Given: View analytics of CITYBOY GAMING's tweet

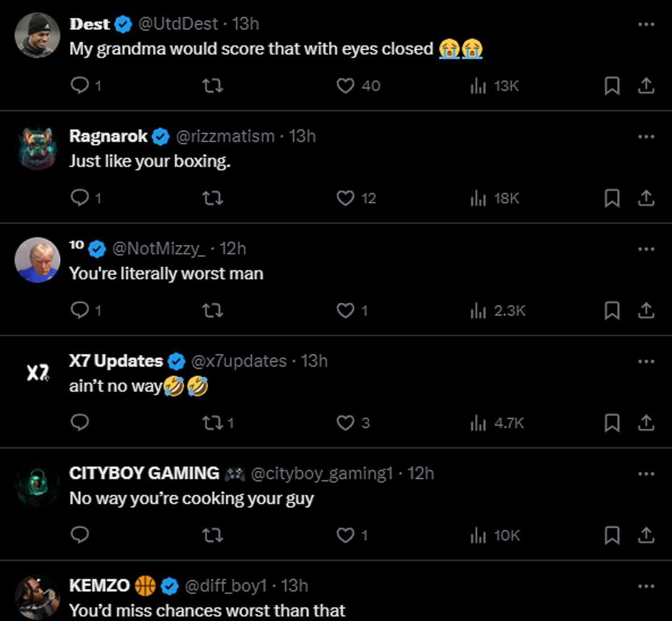Looking at the screenshot, I should [478, 535].
